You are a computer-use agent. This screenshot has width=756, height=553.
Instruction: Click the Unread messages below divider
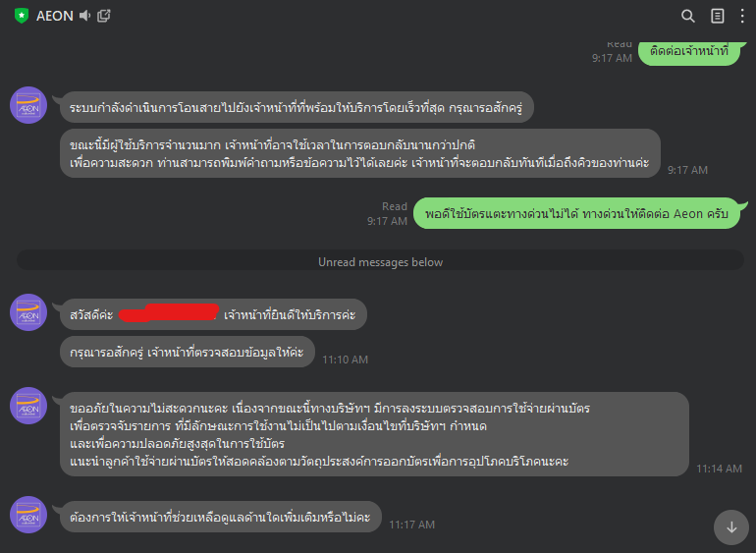[x=380, y=262]
